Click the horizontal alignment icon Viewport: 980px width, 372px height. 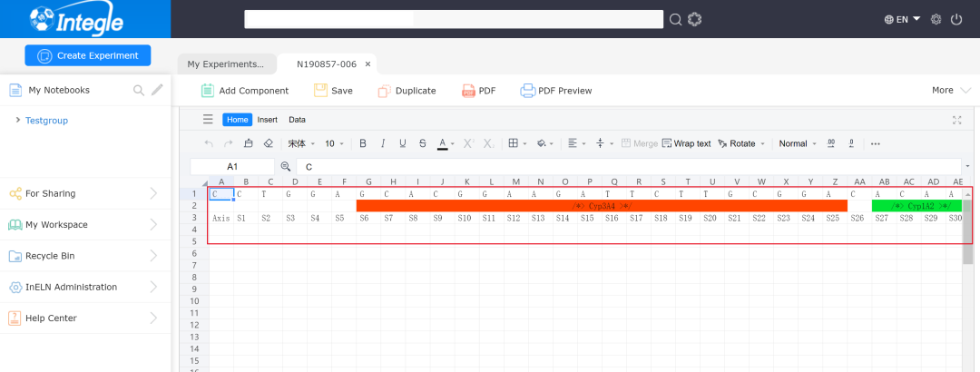click(x=573, y=143)
